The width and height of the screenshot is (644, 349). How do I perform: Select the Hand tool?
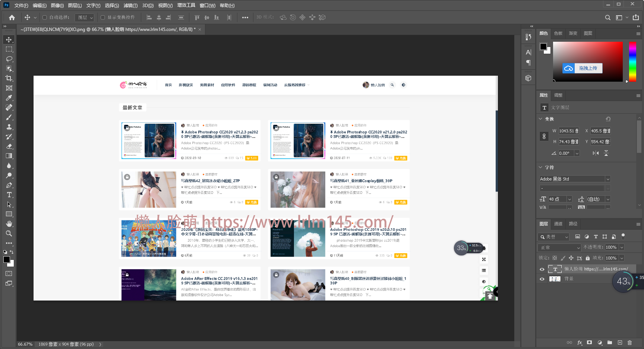pyautogui.click(x=9, y=224)
